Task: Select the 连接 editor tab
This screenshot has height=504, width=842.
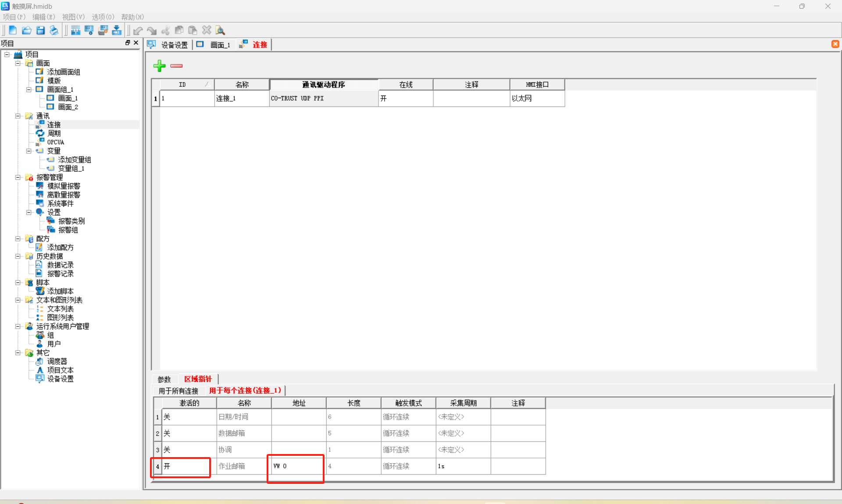Action: pos(254,45)
